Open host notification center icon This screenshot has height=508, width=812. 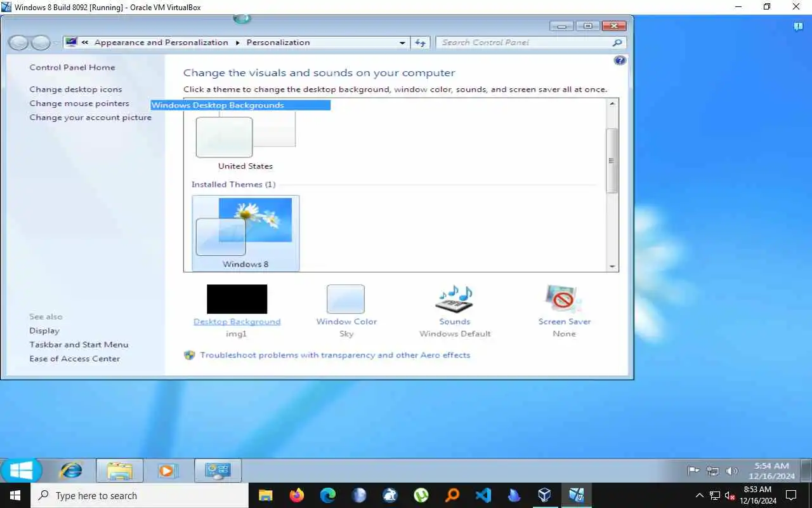(x=791, y=495)
